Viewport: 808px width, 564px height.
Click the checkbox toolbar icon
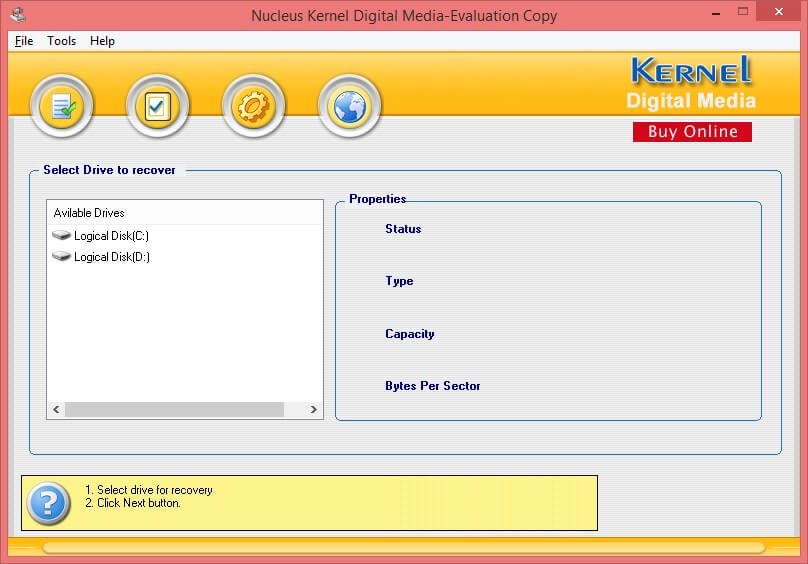pyautogui.click(x=158, y=106)
